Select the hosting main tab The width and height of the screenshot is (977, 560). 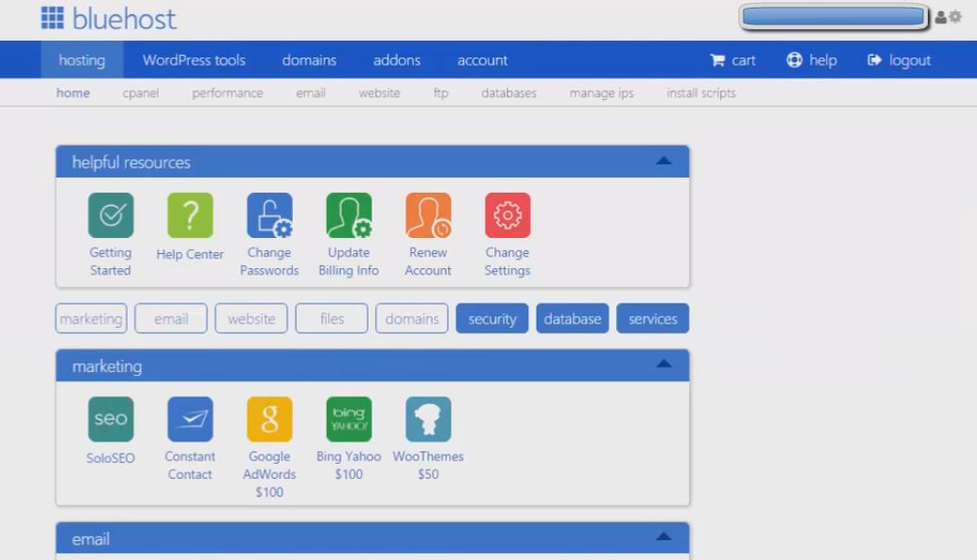coord(82,59)
